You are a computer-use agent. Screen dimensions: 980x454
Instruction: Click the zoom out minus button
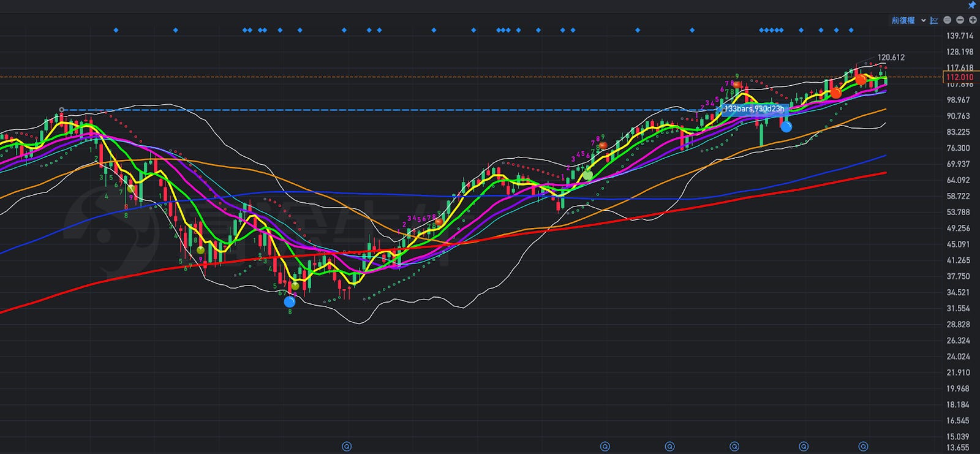click(x=960, y=20)
